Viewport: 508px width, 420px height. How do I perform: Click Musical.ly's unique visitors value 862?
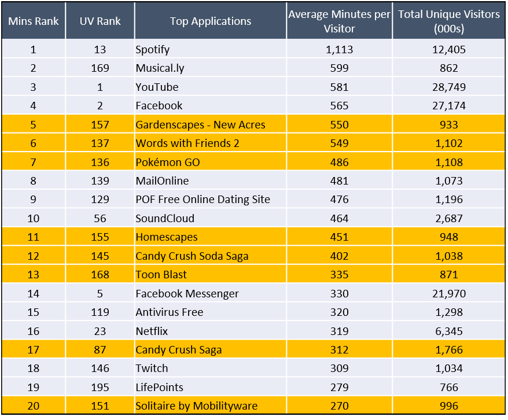pos(449,68)
